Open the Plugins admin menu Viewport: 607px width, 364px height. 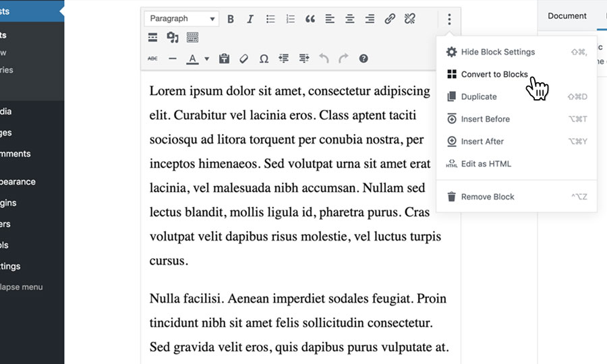click(x=9, y=203)
